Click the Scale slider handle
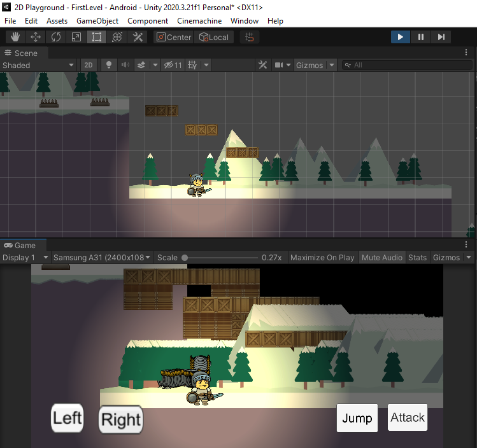Image resolution: width=477 pixels, height=448 pixels. click(184, 258)
